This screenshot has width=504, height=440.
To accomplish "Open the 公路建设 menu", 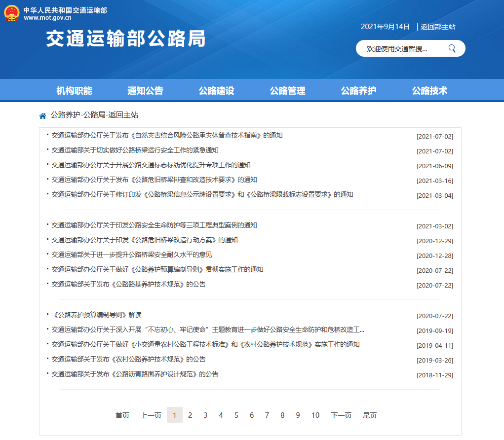I will (x=216, y=91).
